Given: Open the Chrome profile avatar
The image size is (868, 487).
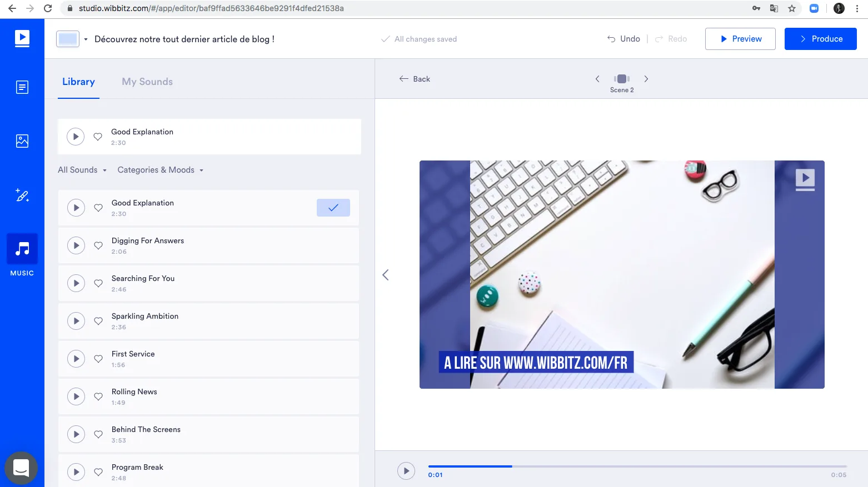Looking at the screenshot, I should point(839,8).
